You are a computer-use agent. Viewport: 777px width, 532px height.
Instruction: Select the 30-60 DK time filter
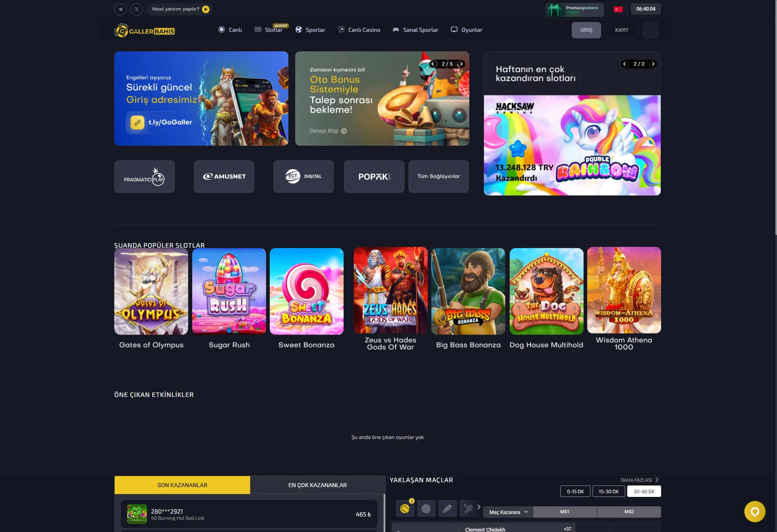644,492
